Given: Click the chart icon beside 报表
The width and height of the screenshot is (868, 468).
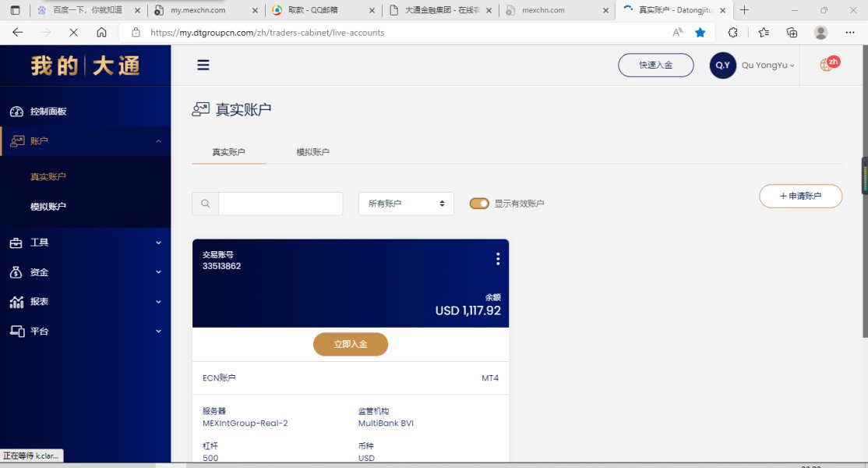Looking at the screenshot, I should 16,302.
